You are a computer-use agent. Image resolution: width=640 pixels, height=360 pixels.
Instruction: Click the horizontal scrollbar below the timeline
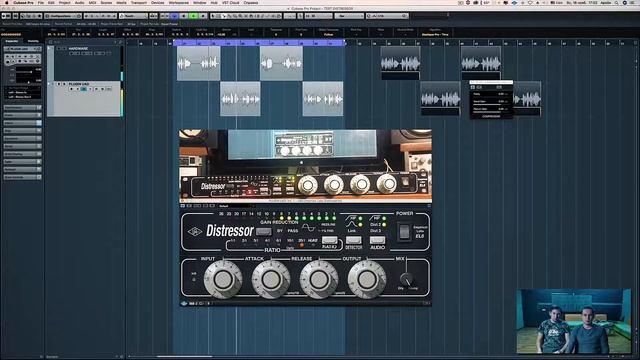click(184, 356)
